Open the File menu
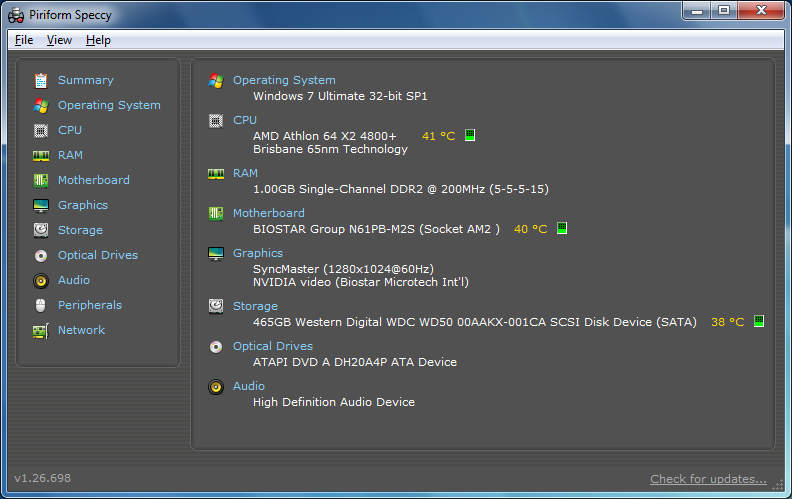The width and height of the screenshot is (792, 499). [24, 40]
